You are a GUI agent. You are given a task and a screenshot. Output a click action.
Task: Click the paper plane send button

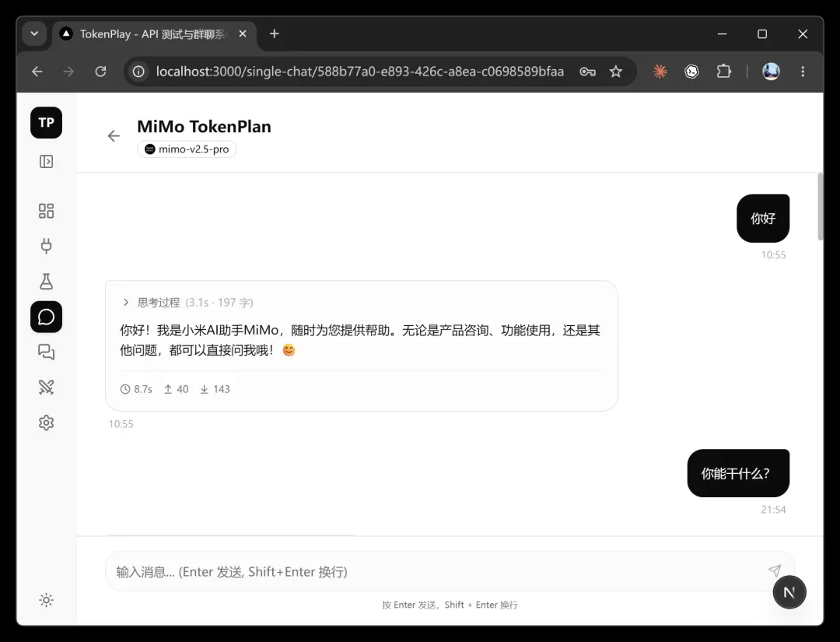775,570
